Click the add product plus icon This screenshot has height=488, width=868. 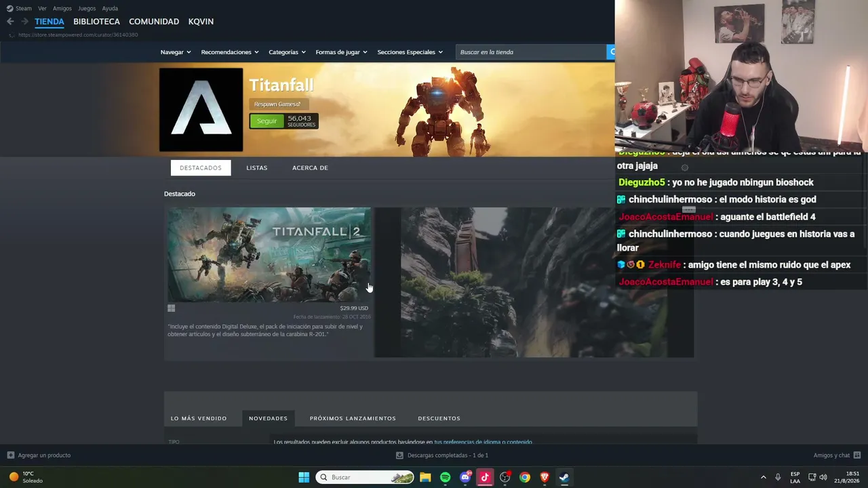click(x=10, y=455)
